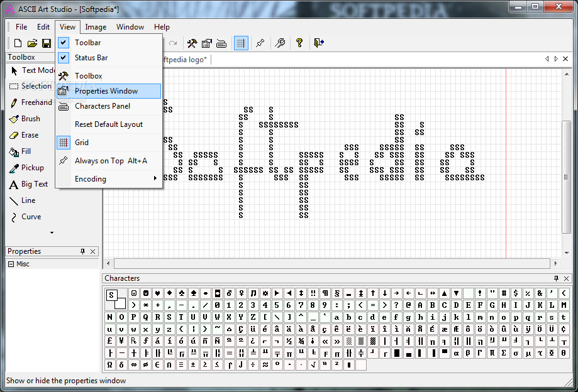The width and height of the screenshot is (578, 392).
Task: Toggle Properties Window in View menu
Action: [109, 91]
